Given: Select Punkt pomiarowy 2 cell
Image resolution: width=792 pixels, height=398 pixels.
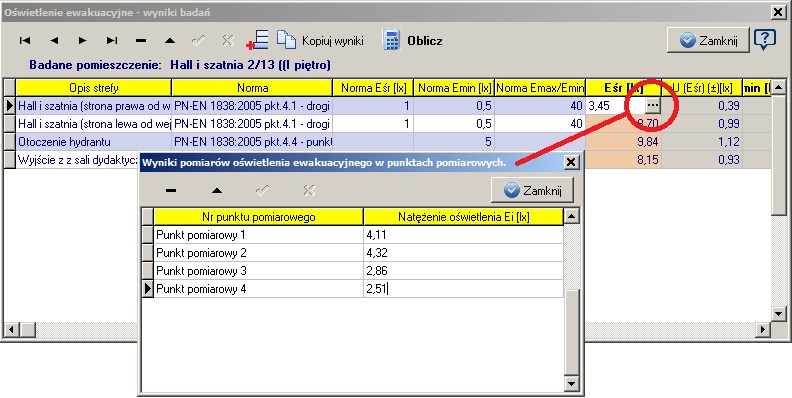Looking at the screenshot, I should [x=259, y=253].
